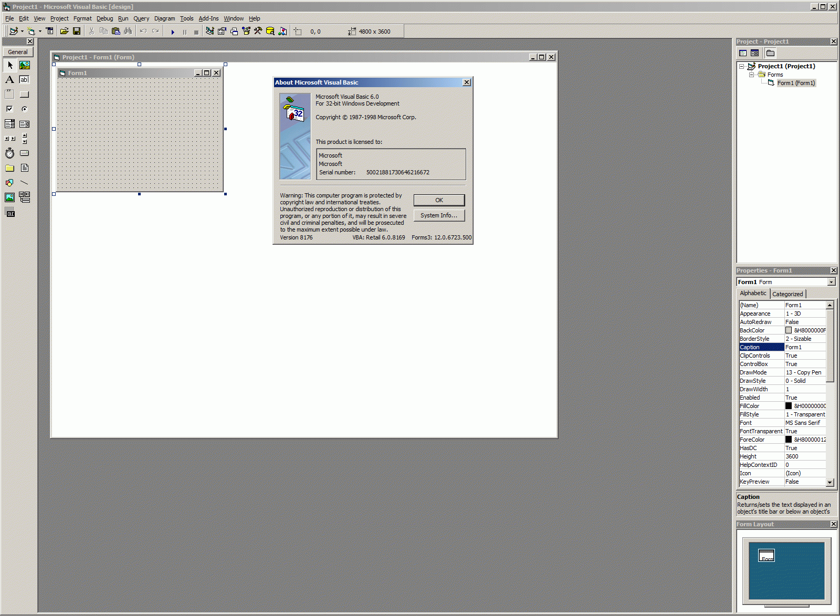
Task: Open the Object Browser from the toolbar
Action: 246,32
